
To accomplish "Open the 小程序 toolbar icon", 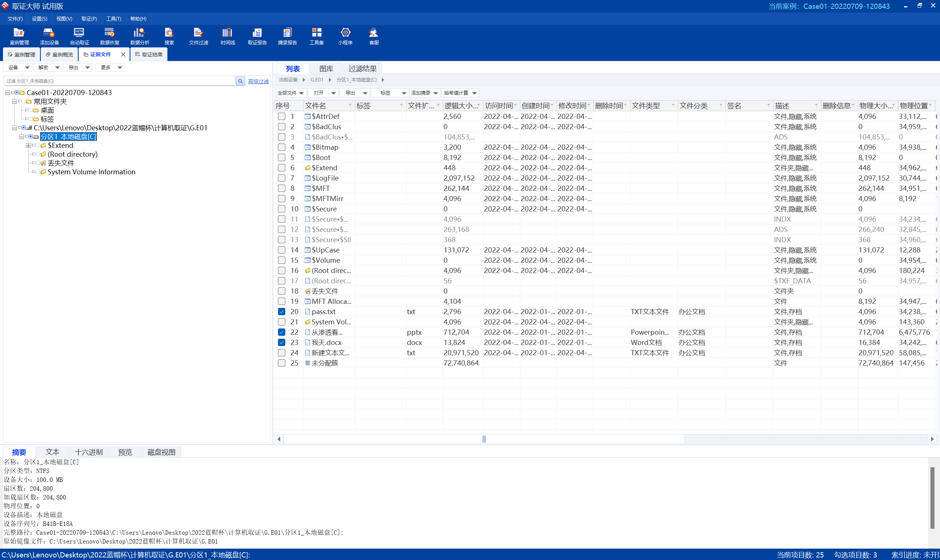I will [x=345, y=36].
